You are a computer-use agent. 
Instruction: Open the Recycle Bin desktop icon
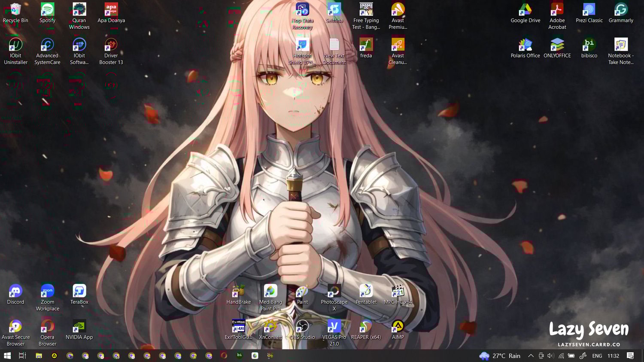15,13
